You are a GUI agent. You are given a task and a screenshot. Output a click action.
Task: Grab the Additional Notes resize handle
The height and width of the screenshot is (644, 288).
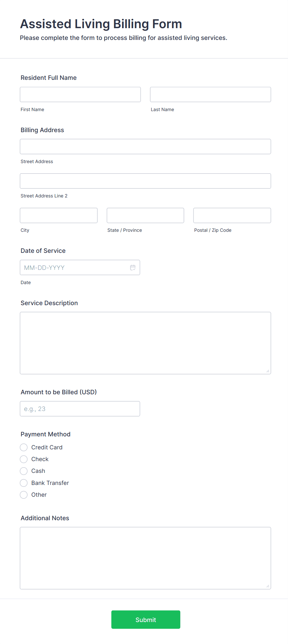268,586
